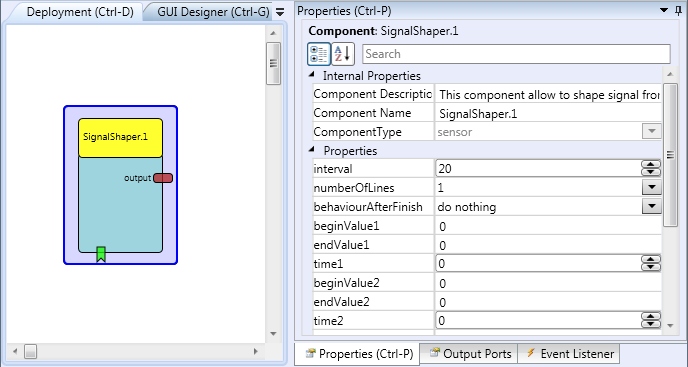688x367 pixels.
Task: Click the Deployment canvas scroll-right arrow
Action: click(256, 351)
